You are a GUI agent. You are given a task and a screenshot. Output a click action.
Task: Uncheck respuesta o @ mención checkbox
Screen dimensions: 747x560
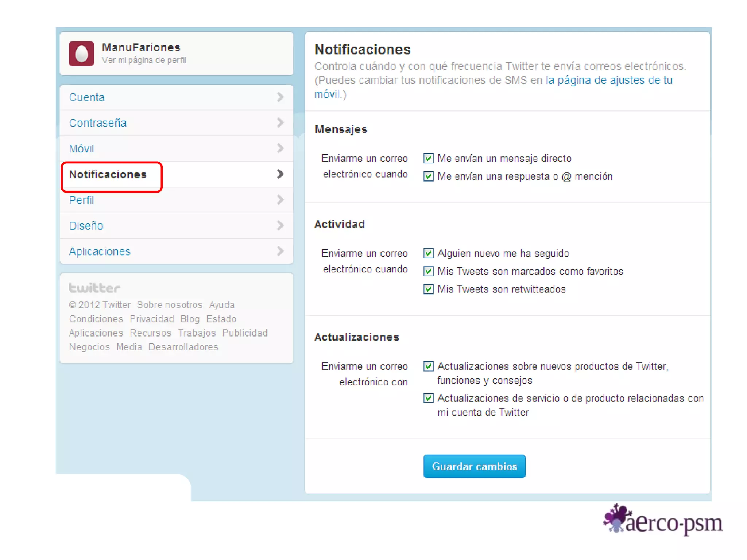[429, 176]
